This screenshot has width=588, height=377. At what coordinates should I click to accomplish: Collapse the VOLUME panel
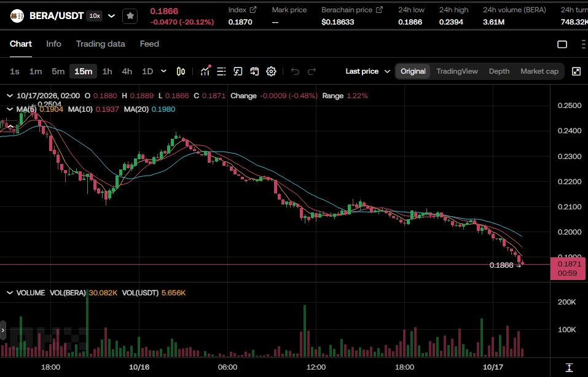pos(10,293)
